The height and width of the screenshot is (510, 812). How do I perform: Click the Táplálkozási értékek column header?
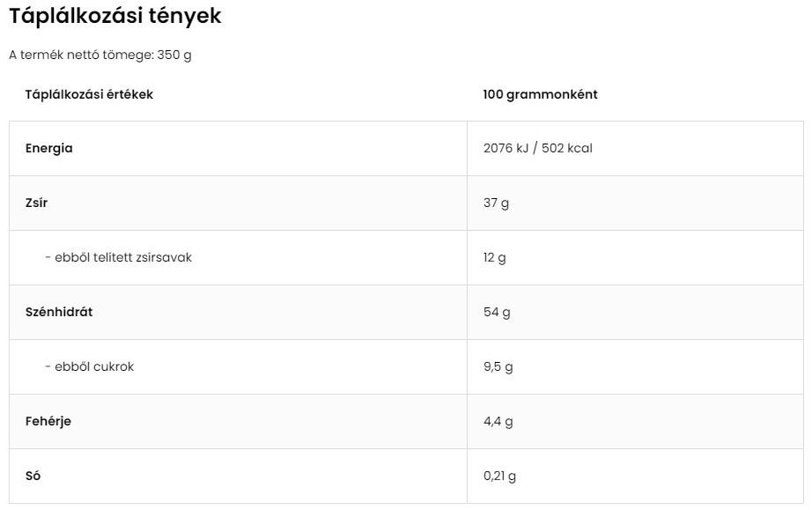(89, 94)
